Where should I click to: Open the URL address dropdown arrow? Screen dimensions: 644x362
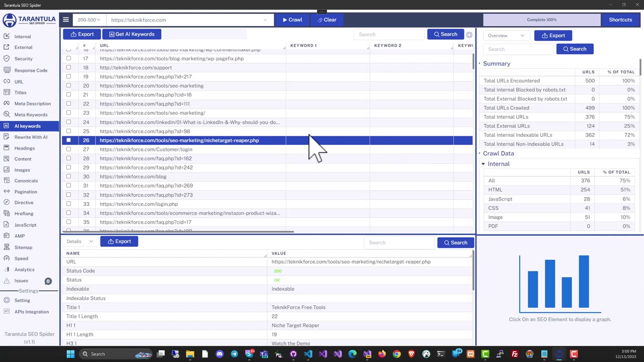pos(265,20)
